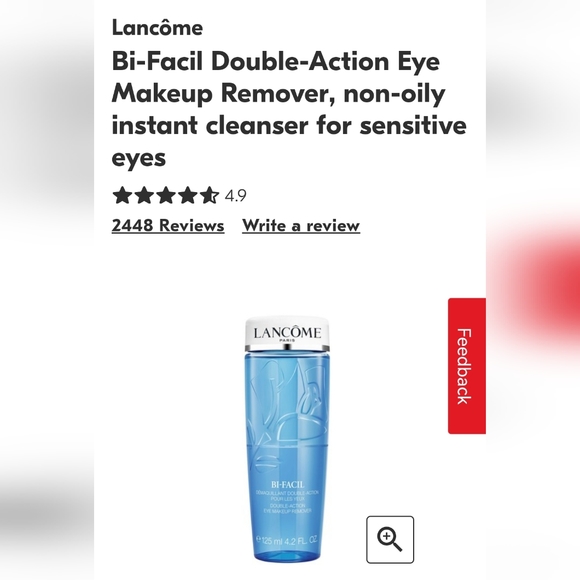The width and height of the screenshot is (580, 580).
Task: Click 'Makeup Remover, non-oily' in the title
Action: coord(278,93)
